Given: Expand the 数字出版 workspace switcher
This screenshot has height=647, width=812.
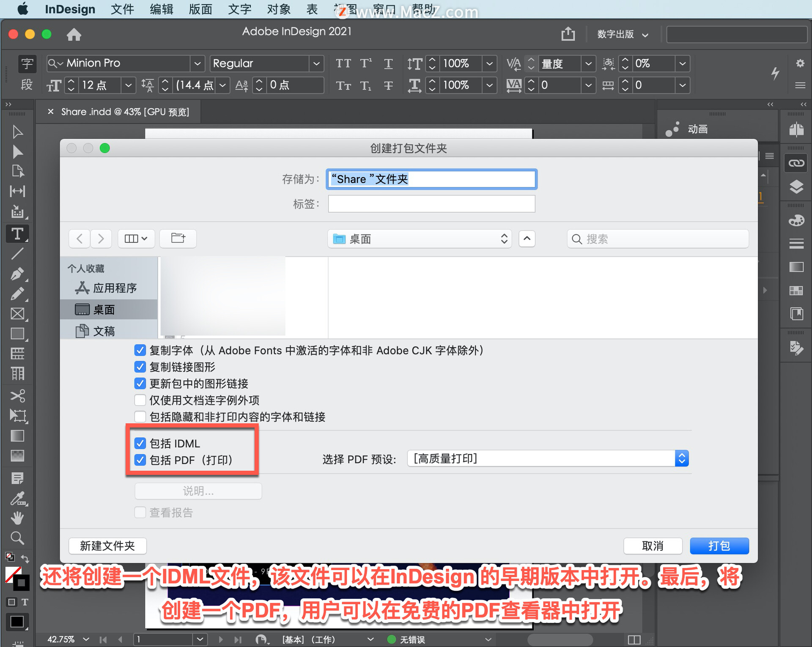Looking at the screenshot, I should pos(622,34).
